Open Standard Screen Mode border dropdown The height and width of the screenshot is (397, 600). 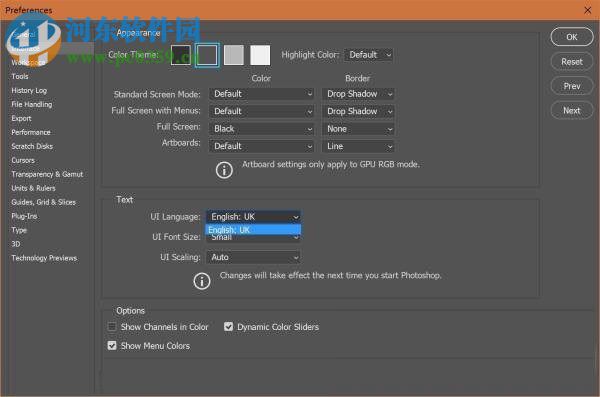(x=358, y=94)
